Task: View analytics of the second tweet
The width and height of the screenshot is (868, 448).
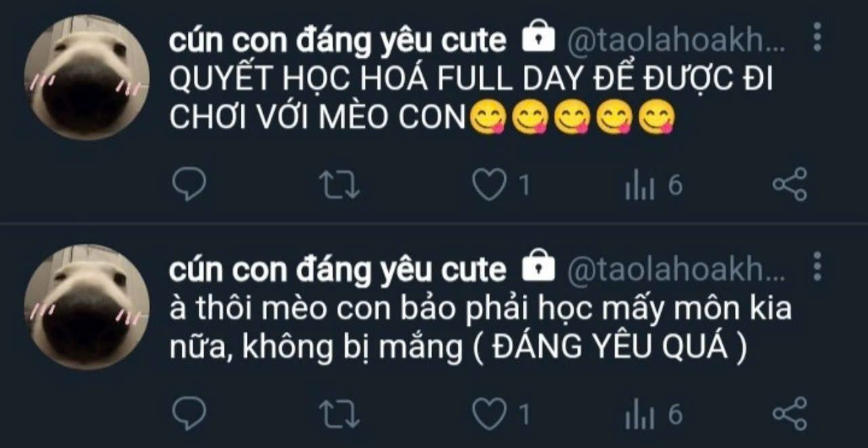Action: coord(639,414)
